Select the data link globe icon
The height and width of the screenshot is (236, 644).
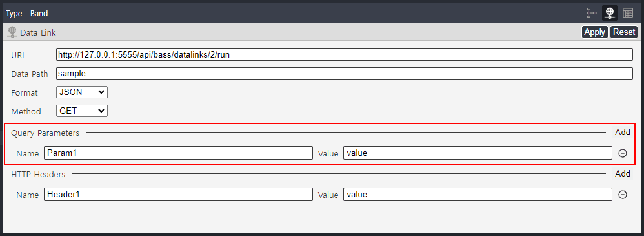tap(610, 13)
